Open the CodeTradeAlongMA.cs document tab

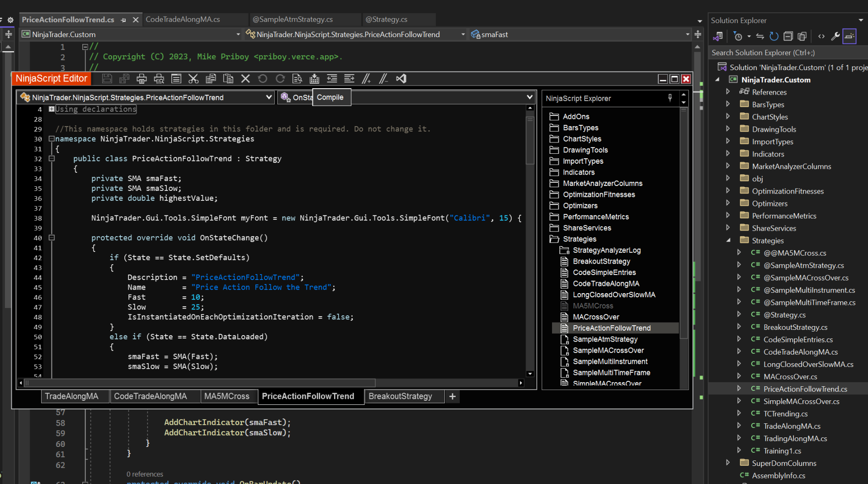[x=183, y=19]
